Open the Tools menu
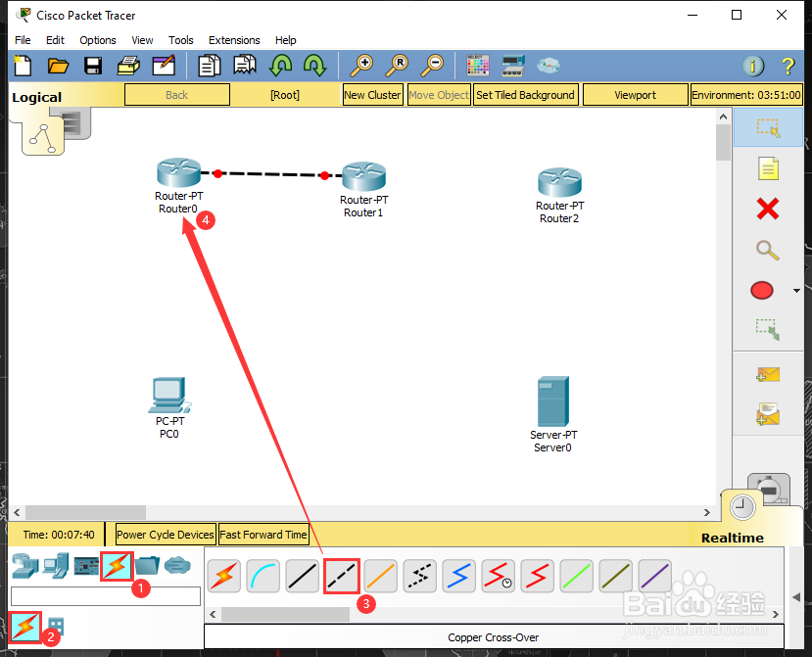812x657 pixels. coord(181,40)
